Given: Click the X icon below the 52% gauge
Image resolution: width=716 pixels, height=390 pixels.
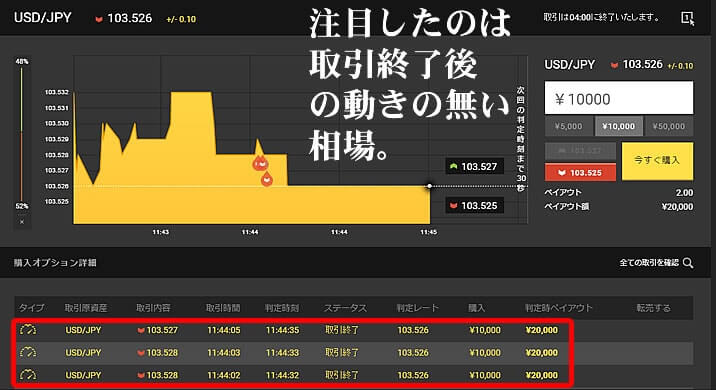Looking at the screenshot, I should (21, 222).
